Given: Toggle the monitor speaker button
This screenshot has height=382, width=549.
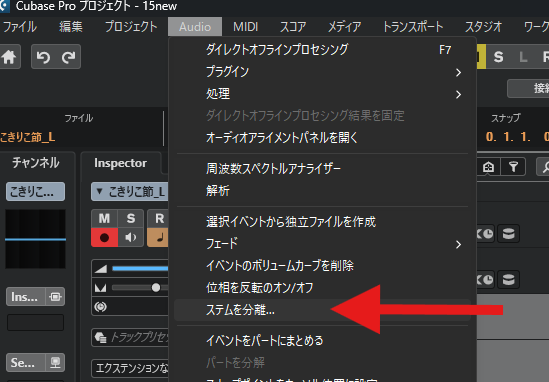Looking at the screenshot, I should (x=131, y=238).
